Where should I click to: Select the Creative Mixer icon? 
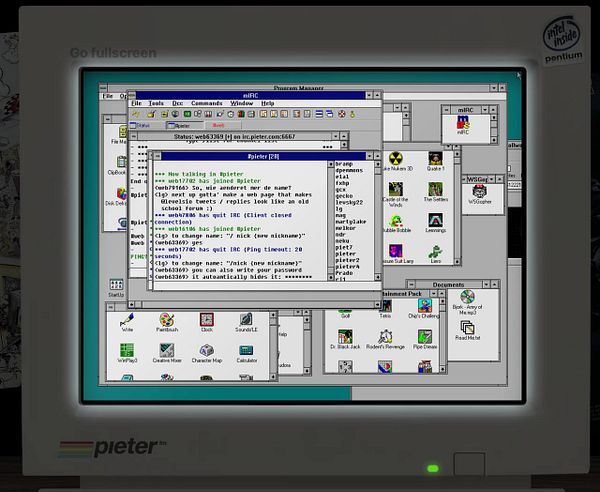coord(167,354)
